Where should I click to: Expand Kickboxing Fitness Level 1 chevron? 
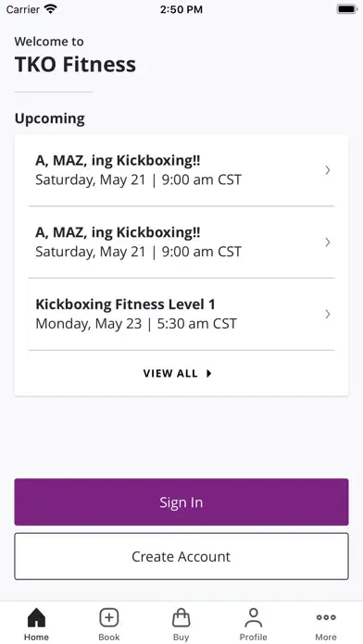(328, 315)
